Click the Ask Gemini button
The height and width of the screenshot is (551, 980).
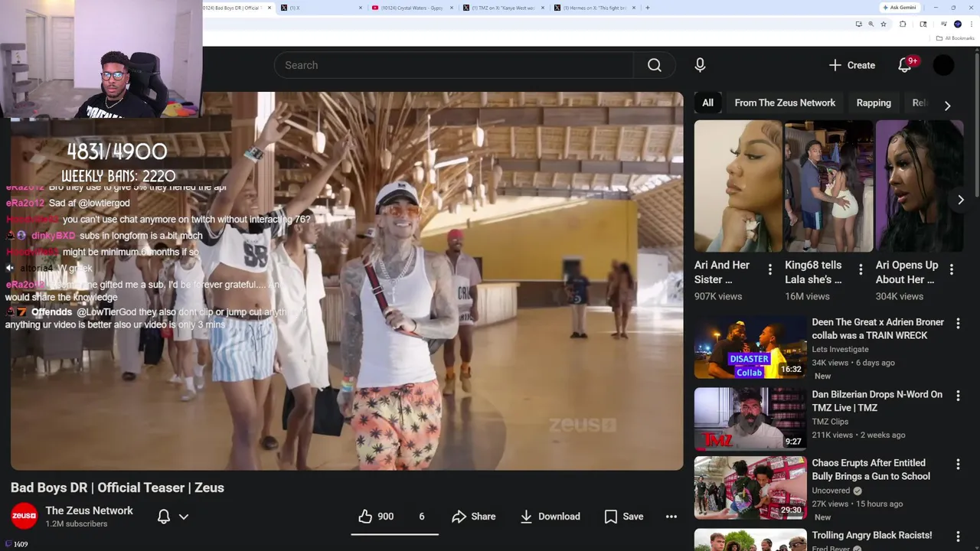[x=900, y=8]
